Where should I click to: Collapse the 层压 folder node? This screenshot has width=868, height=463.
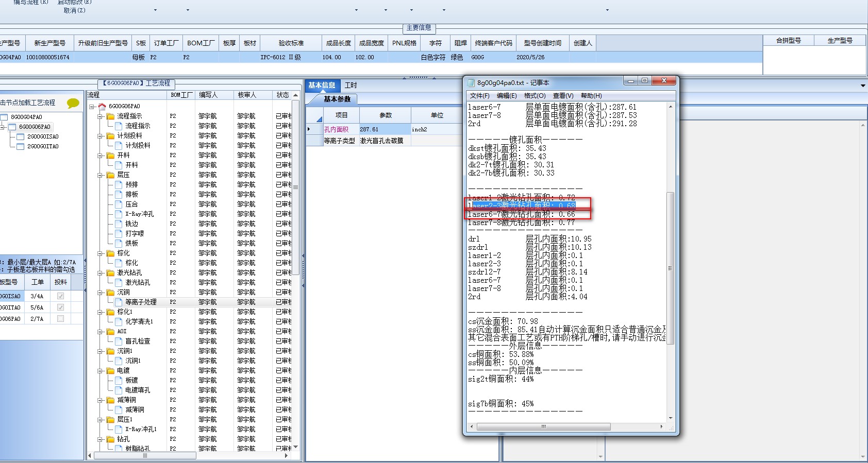tap(101, 175)
